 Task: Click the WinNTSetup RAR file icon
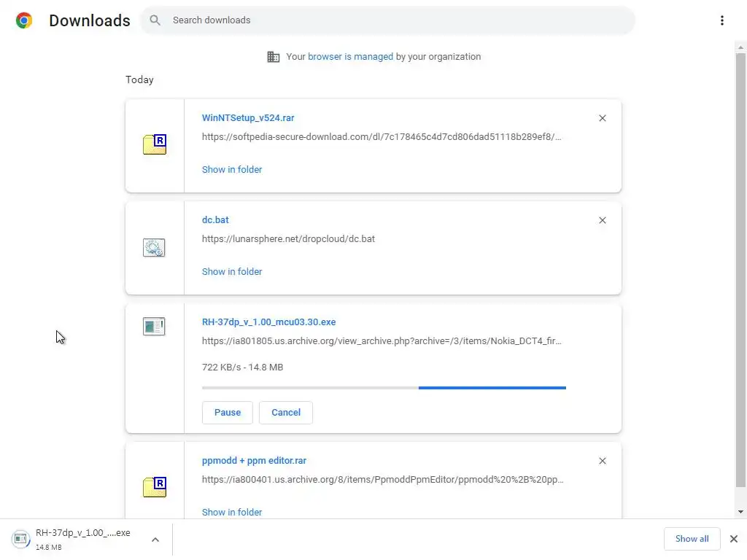155,144
